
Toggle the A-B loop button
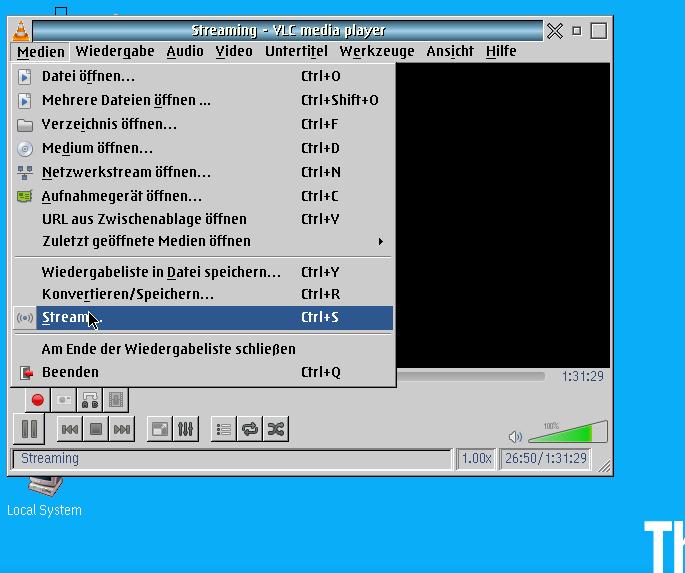[90, 400]
